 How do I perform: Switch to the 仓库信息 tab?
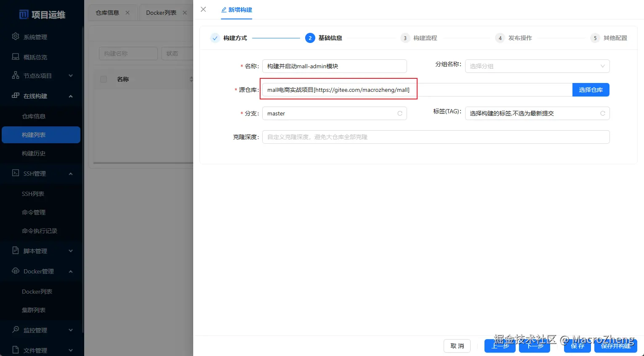108,13
